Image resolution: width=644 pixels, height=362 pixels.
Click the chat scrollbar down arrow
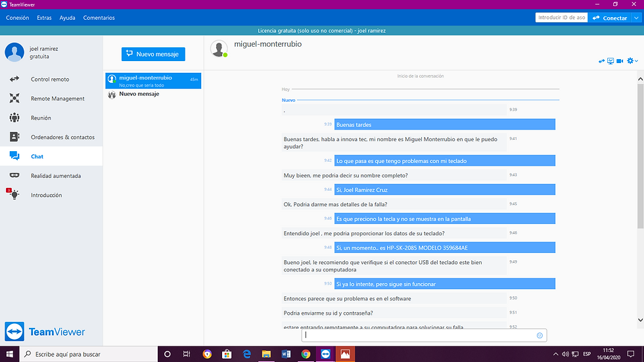point(640,320)
